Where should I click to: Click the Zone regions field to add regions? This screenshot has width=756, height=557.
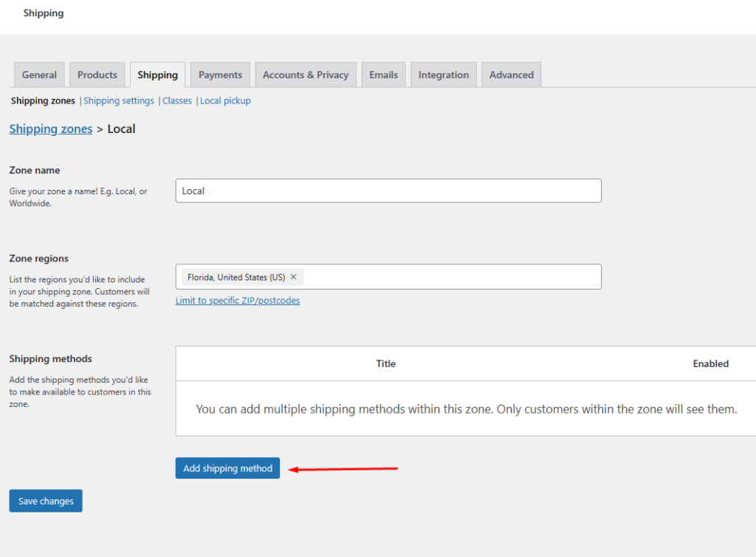pyautogui.click(x=443, y=276)
